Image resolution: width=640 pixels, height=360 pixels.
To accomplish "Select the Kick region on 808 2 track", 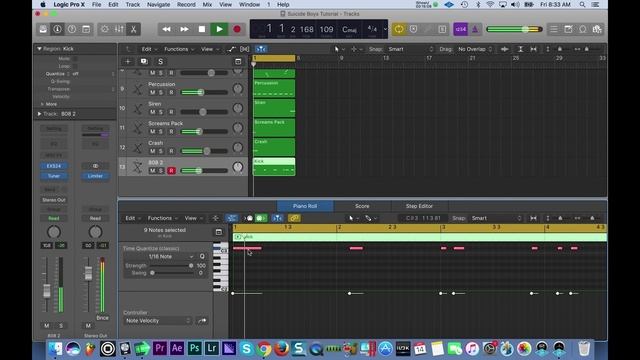I will 274,167.
